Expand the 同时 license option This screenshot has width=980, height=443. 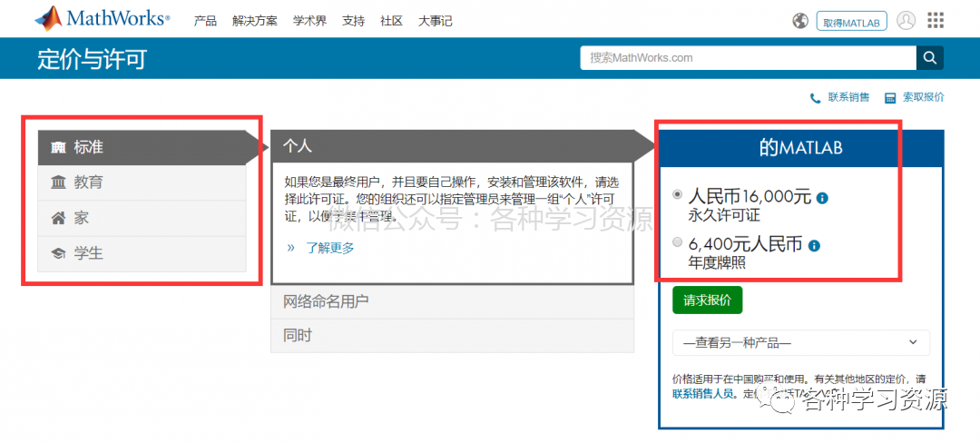[x=452, y=336]
